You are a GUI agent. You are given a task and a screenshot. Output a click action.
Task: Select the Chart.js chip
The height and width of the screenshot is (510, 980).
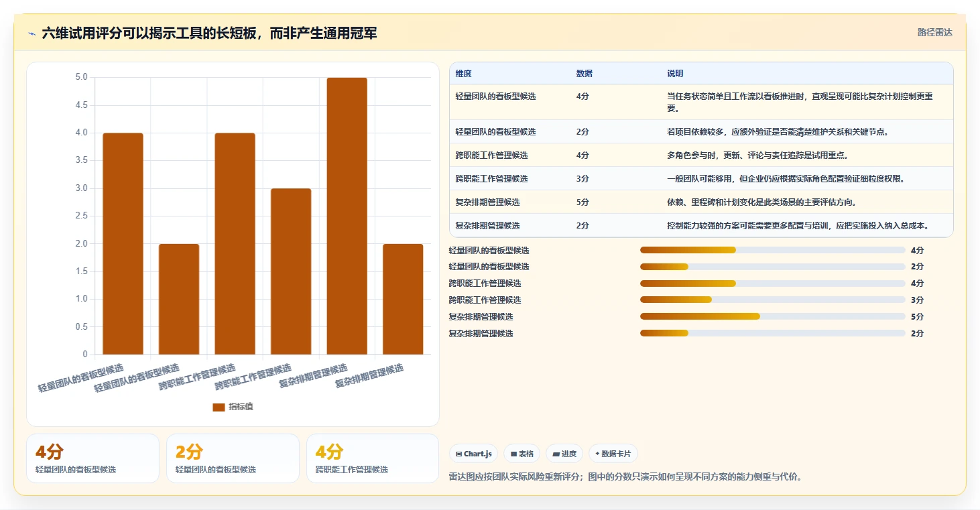[473, 454]
